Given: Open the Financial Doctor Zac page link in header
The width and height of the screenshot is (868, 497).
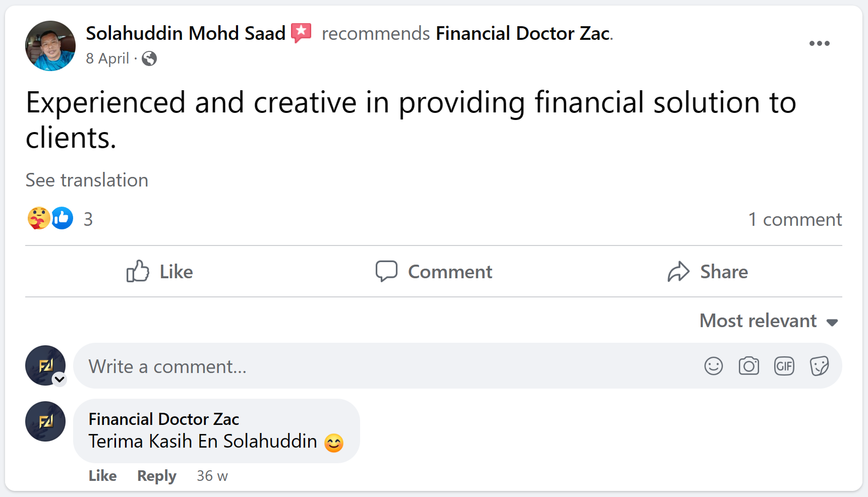Looking at the screenshot, I should point(523,33).
